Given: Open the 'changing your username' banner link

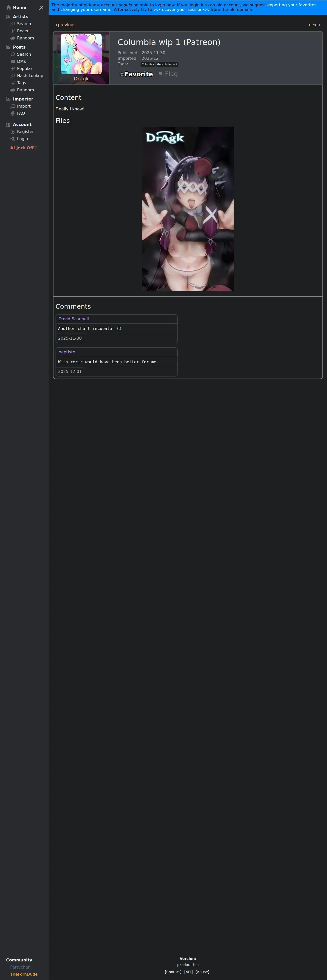Looking at the screenshot, I should click(x=86, y=9).
